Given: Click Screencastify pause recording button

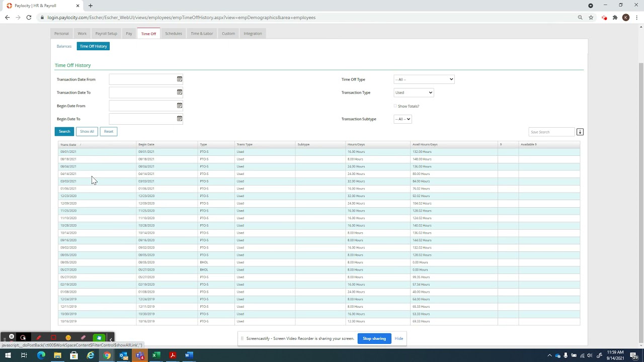Looking at the screenshot, I should pyautogui.click(x=11, y=337).
